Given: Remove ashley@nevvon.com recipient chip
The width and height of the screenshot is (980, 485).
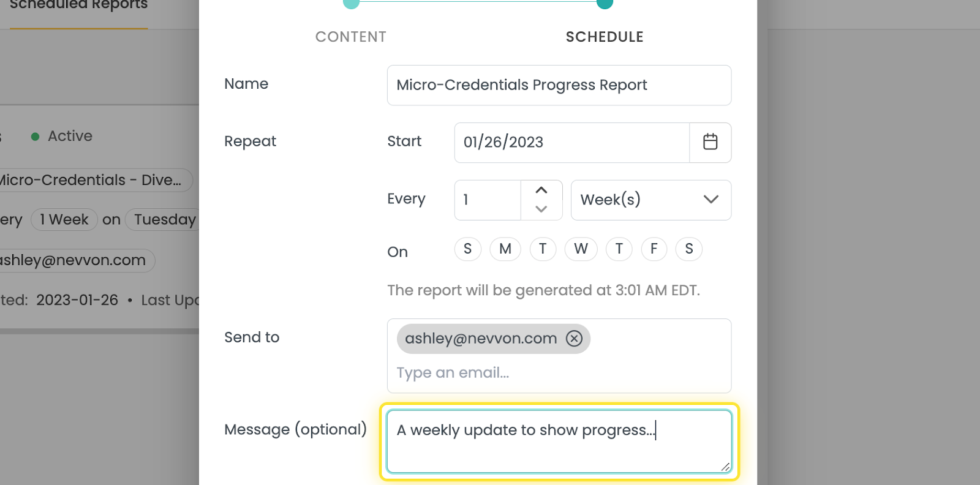Looking at the screenshot, I should pyautogui.click(x=574, y=339).
